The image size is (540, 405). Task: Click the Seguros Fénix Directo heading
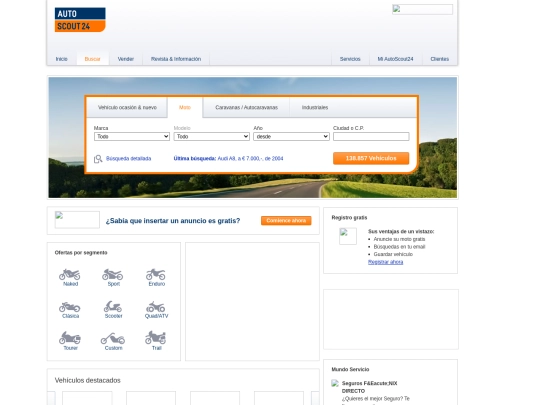click(x=369, y=387)
